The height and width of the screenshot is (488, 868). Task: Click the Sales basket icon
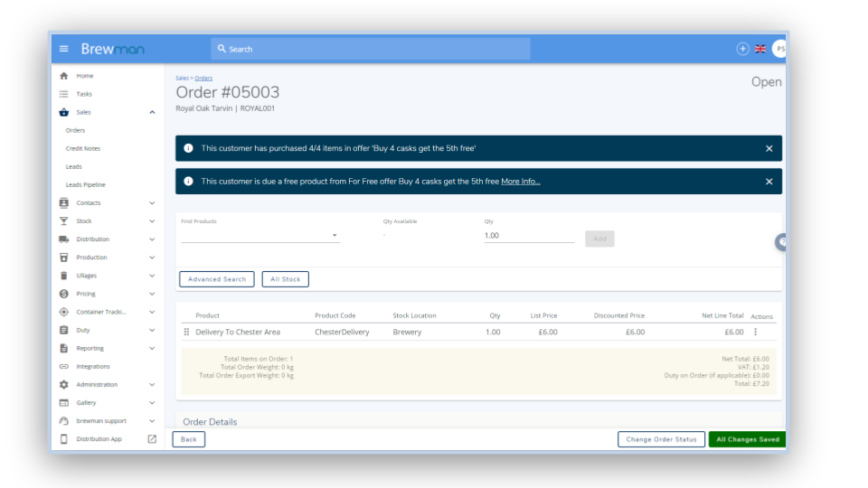(63, 112)
